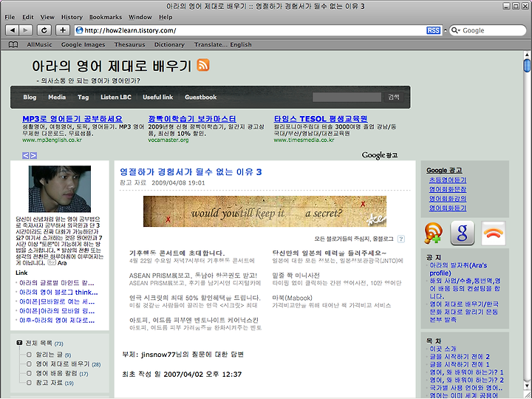Open the Tag tab in the navigation bar
This screenshot has width=532, height=399.
(x=83, y=97)
